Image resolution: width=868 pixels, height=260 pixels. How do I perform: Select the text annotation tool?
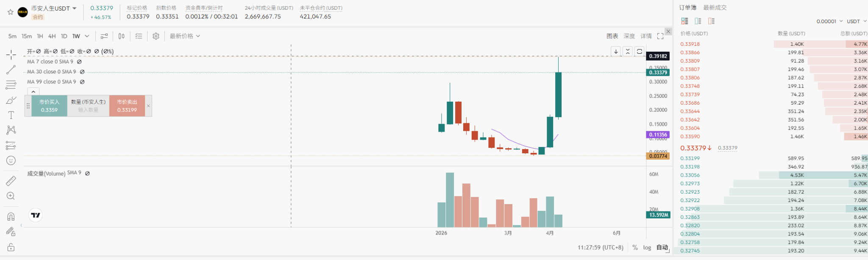[11, 115]
